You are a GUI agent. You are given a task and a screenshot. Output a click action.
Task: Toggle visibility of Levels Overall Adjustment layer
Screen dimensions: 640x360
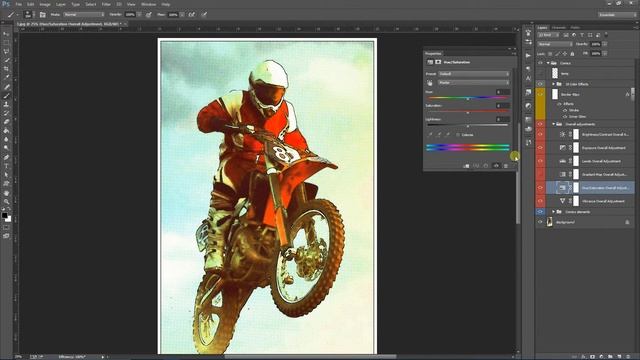click(x=540, y=161)
